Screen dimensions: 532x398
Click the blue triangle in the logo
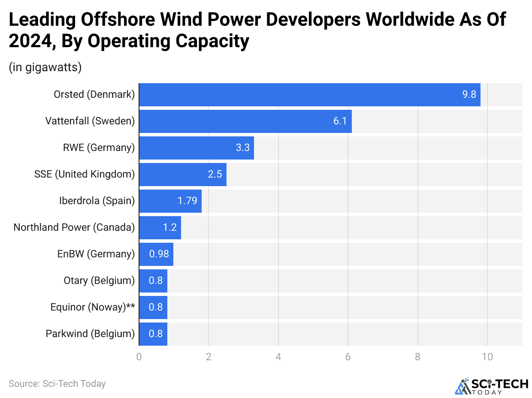click(458, 389)
